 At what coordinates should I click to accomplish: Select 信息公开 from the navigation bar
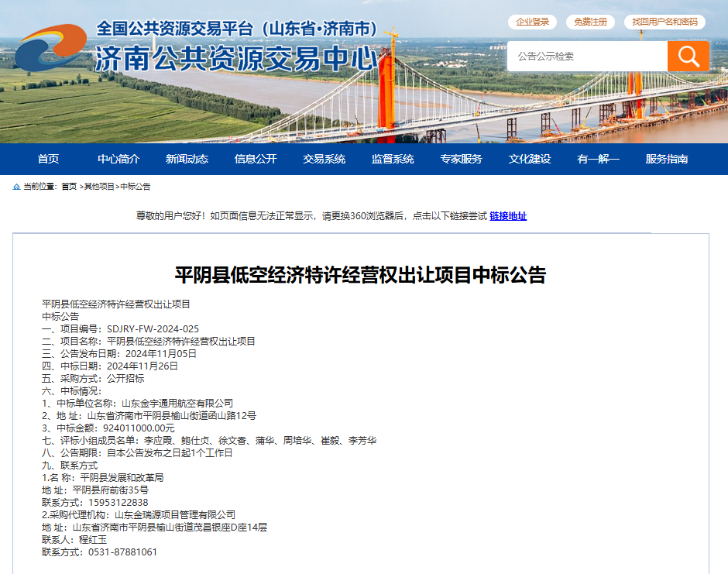[256, 159]
